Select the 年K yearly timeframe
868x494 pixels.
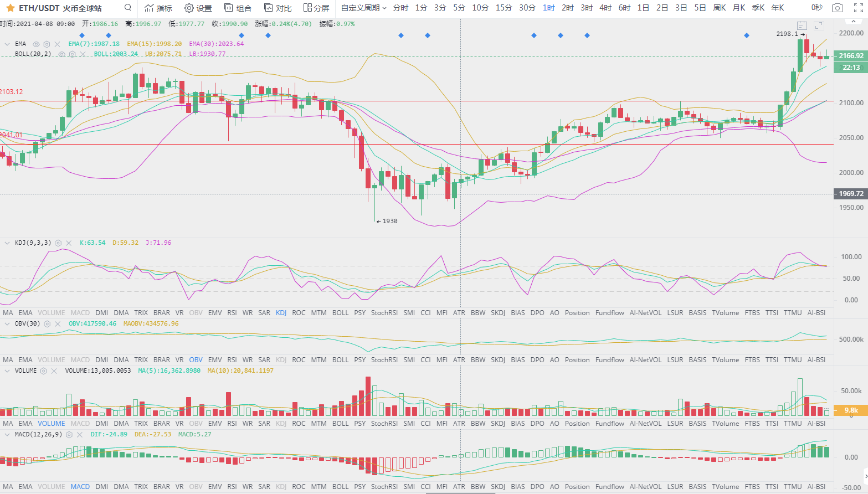(x=778, y=8)
